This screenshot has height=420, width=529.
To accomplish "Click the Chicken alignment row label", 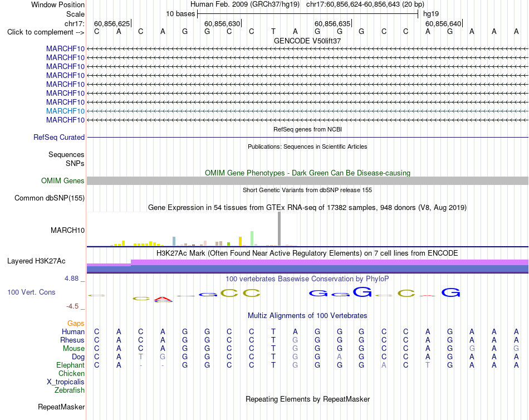I will tap(71, 373).
